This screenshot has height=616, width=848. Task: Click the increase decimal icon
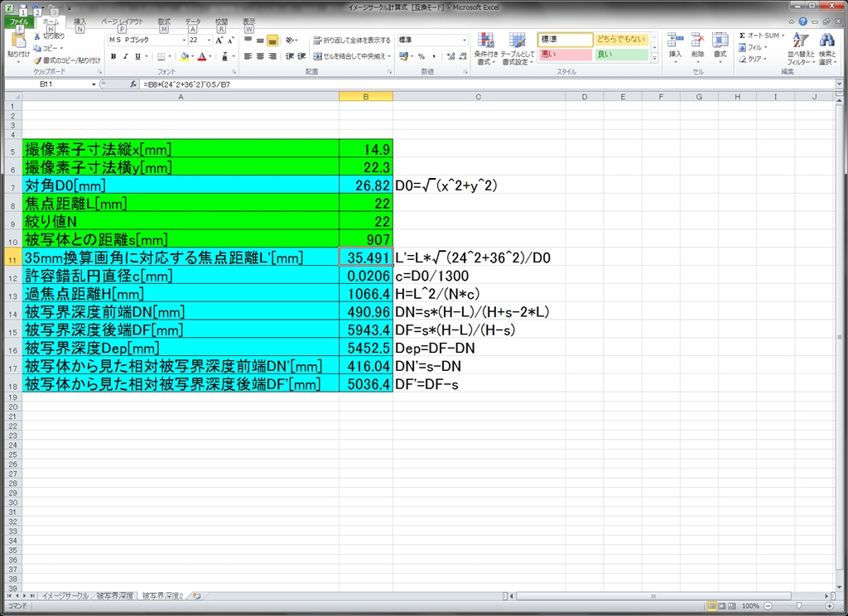451,56
